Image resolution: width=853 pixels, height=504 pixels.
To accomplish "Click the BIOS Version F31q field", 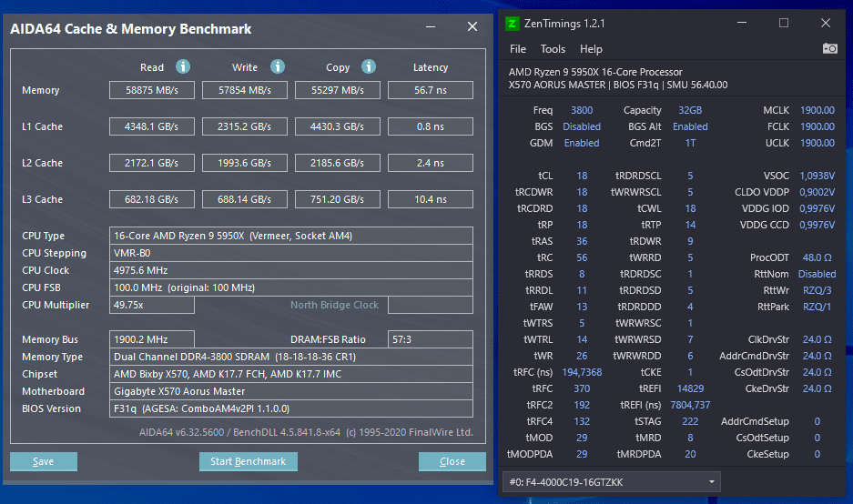I will click(x=291, y=408).
